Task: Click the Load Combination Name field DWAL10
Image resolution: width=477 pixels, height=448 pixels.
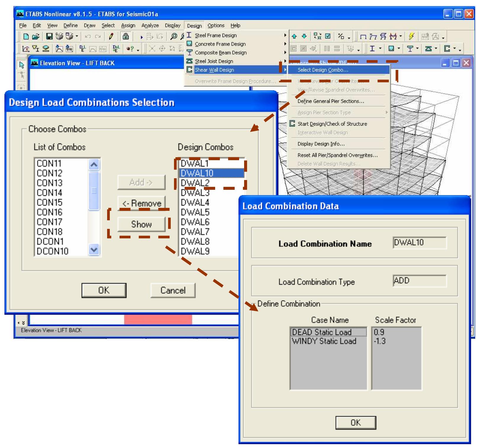Action: pos(420,243)
